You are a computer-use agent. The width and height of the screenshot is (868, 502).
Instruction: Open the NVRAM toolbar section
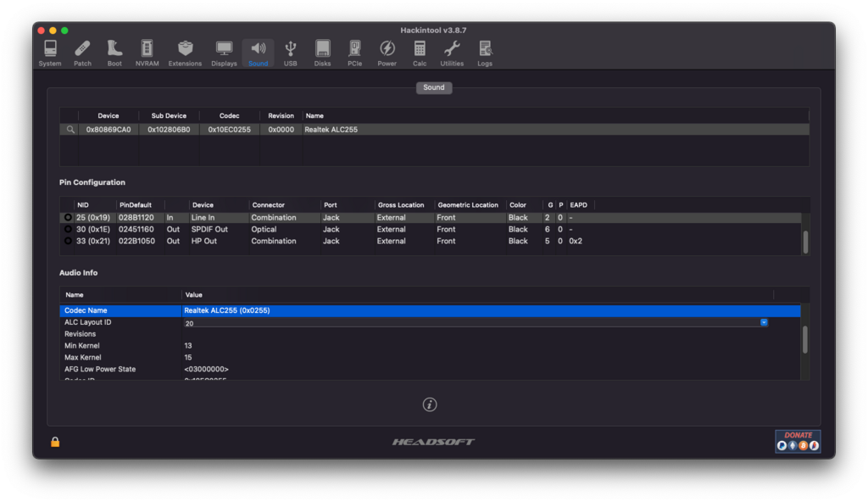[147, 53]
